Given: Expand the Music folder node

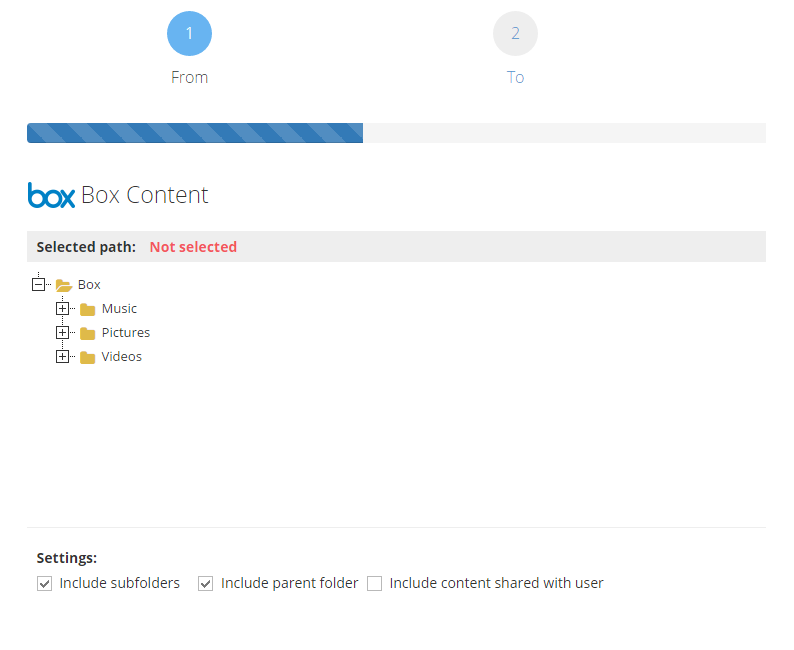Looking at the screenshot, I should coord(62,308).
